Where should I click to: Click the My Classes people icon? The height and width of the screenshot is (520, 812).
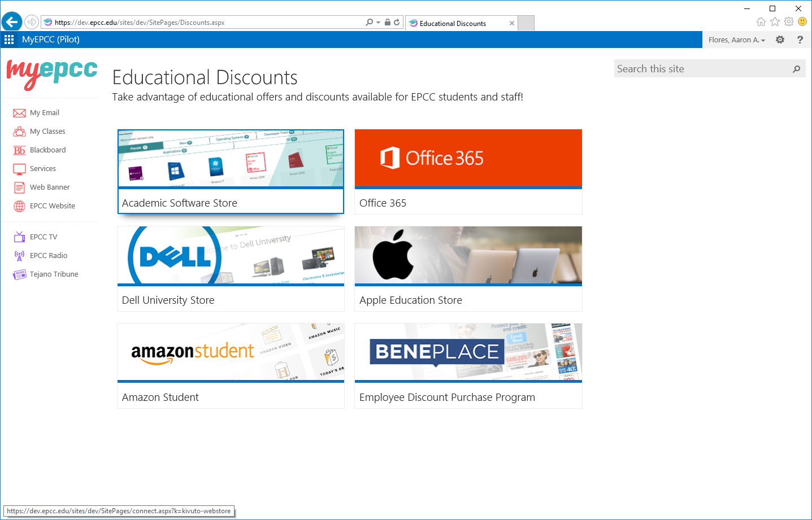coord(19,132)
